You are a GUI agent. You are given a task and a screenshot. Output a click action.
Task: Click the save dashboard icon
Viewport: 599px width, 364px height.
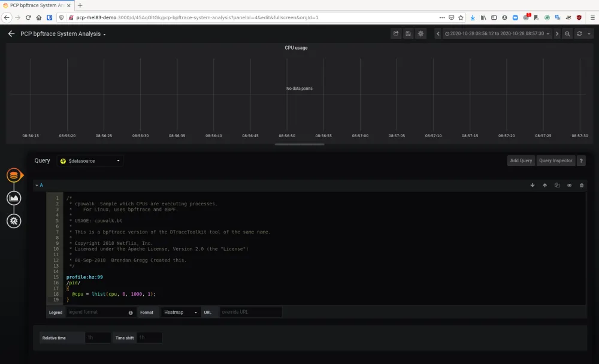coord(408,34)
